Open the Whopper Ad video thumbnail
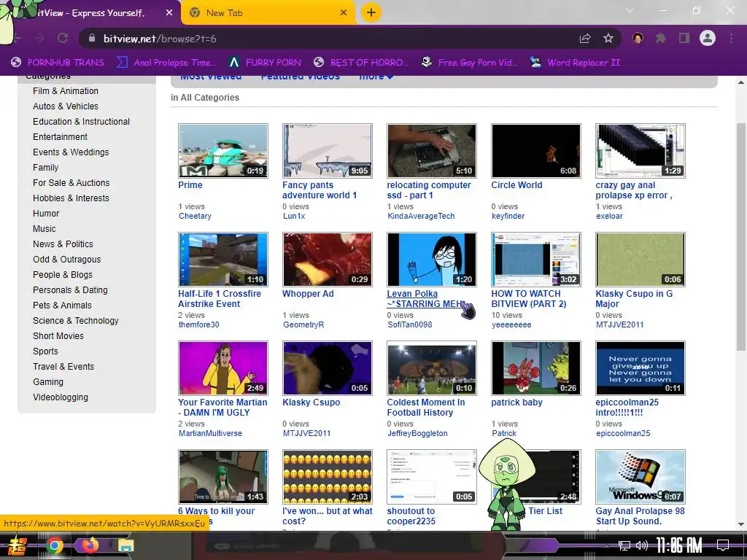The height and width of the screenshot is (560, 747). (328, 259)
